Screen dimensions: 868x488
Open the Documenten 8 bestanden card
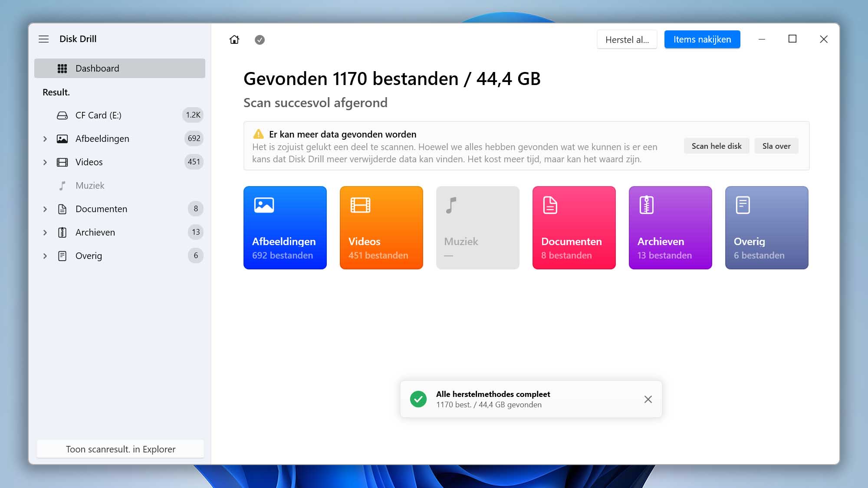pyautogui.click(x=574, y=228)
